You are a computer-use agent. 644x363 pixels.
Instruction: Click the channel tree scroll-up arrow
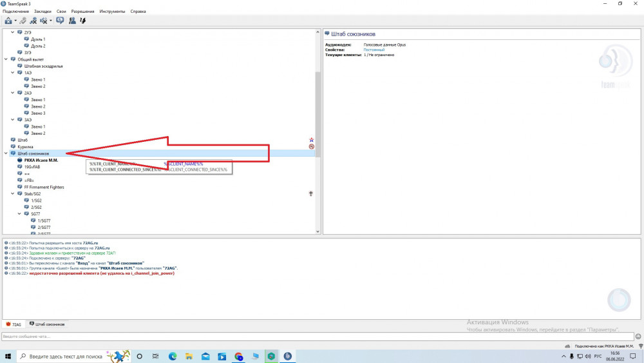317,32
